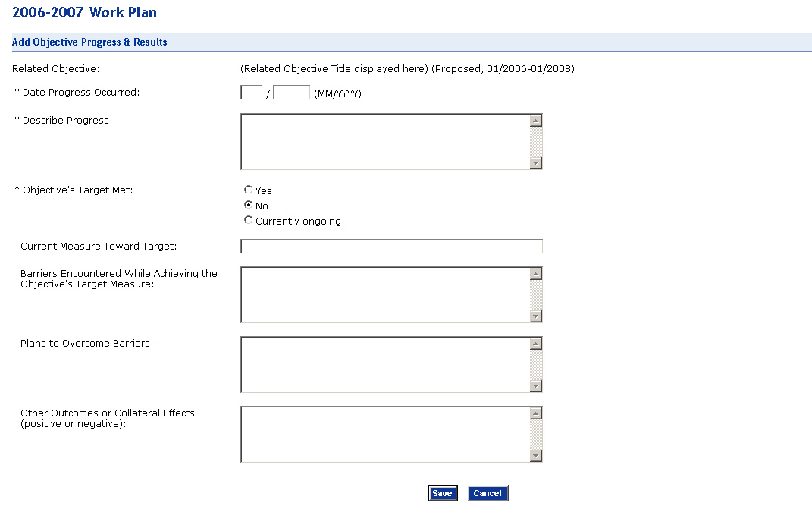Click inside Describe Progress text area
812x512 pixels.
click(x=385, y=142)
